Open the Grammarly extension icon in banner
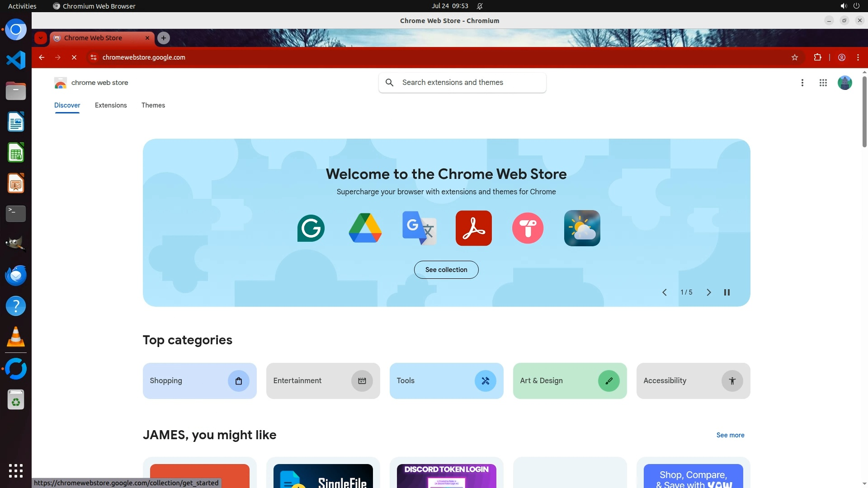This screenshot has height=488, width=868. coord(311,228)
